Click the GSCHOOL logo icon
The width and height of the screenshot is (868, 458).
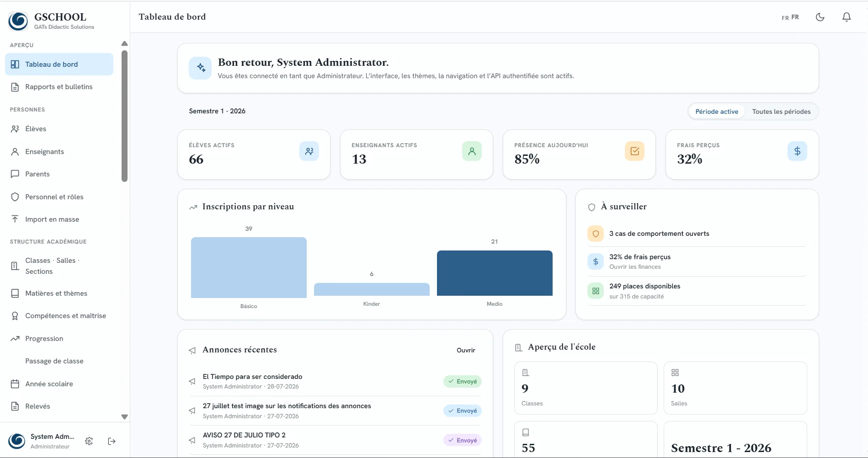tap(18, 21)
